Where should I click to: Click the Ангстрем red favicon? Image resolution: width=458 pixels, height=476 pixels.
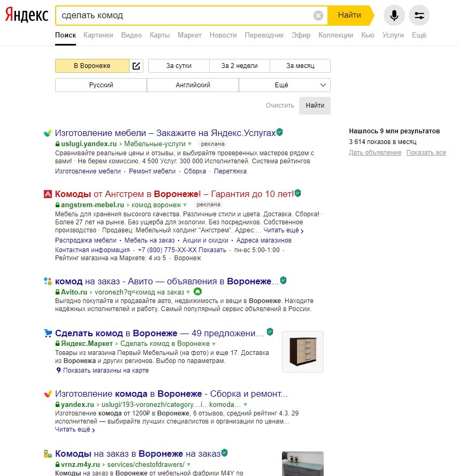pos(48,194)
